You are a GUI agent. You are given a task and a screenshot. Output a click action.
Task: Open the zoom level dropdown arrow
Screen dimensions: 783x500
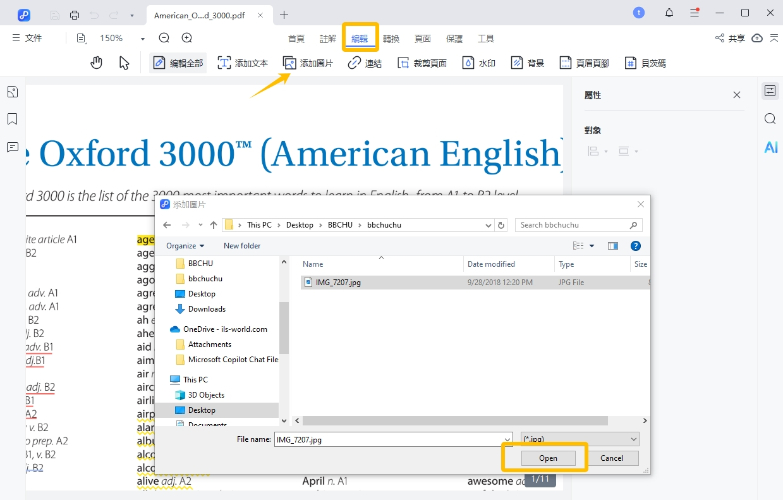[142, 38]
